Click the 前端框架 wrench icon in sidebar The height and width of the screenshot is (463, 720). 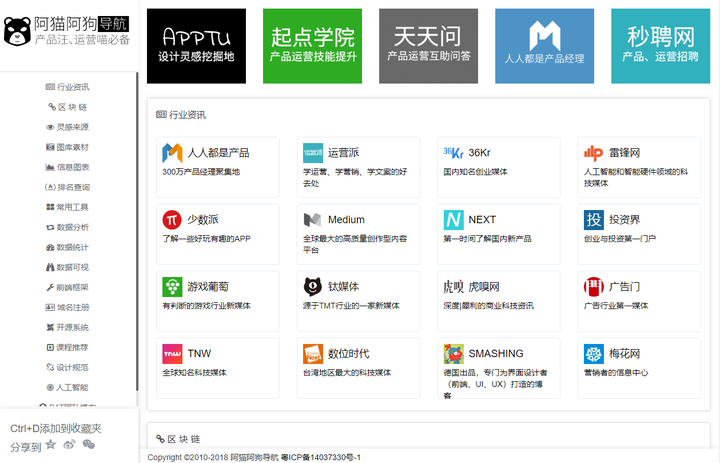tap(50, 288)
